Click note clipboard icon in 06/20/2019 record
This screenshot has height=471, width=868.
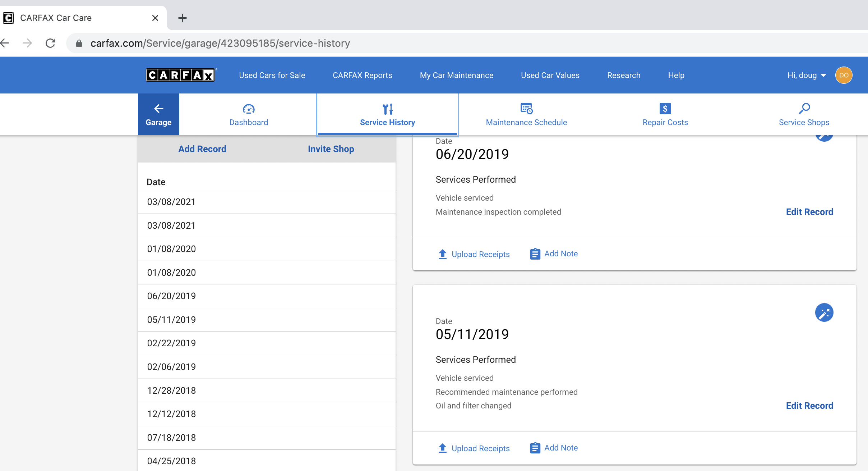[535, 254]
